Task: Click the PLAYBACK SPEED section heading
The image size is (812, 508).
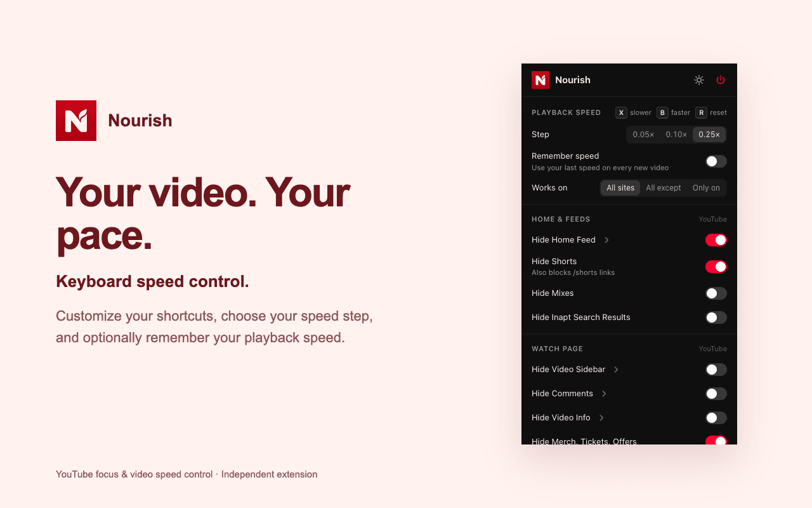Action: [x=566, y=112]
